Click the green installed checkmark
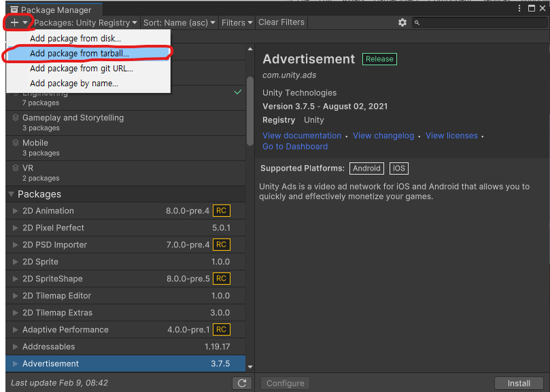 click(x=238, y=92)
